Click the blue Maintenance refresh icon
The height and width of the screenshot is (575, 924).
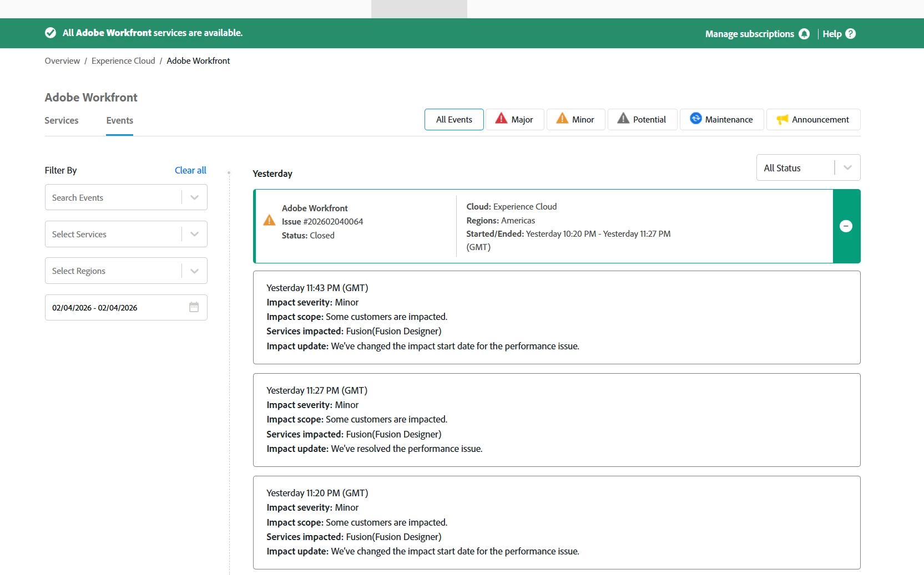[x=695, y=119]
